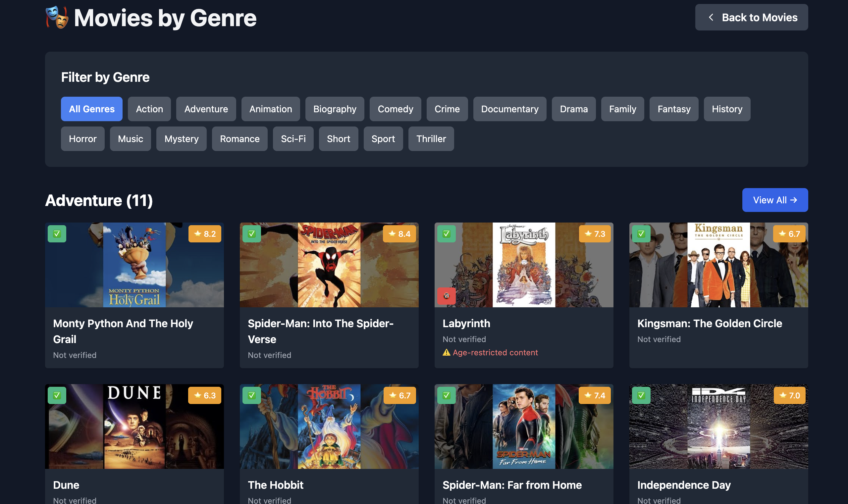Show Fantasy genre movies
The width and height of the screenshot is (848, 504).
[x=674, y=109]
